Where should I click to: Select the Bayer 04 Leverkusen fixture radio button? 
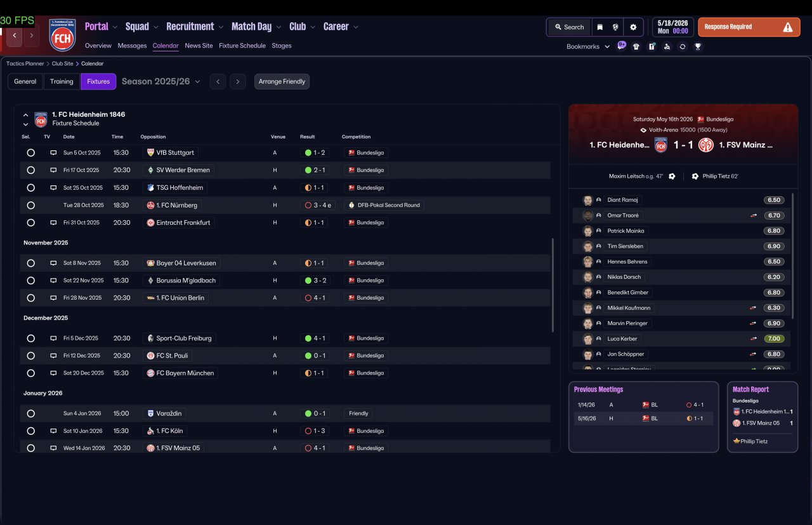click(x=30, y=263)
